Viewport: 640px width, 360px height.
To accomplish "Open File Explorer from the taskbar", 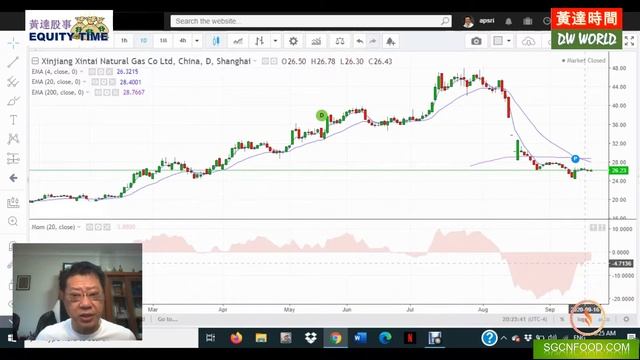I will (x=261, y=338).
